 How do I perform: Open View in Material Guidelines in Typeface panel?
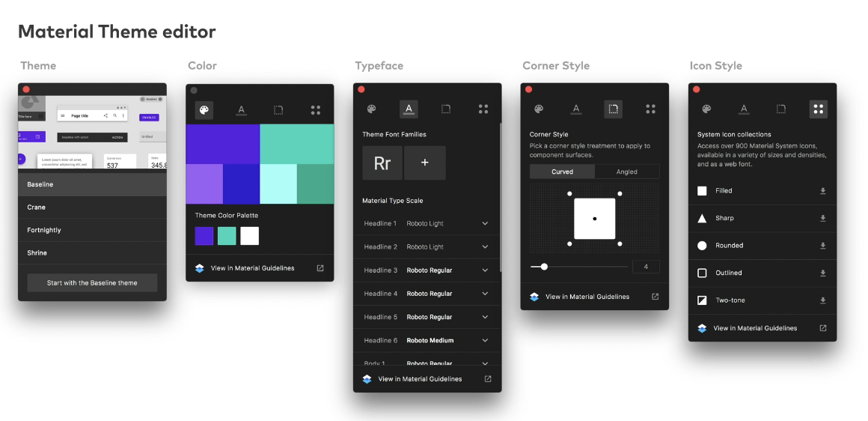click(x=421, y=379)
